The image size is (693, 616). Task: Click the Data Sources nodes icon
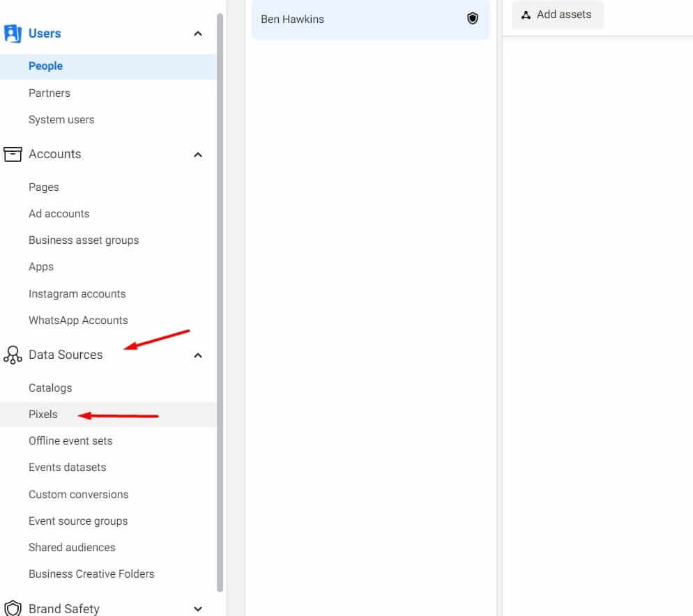(x=13, y=355)
